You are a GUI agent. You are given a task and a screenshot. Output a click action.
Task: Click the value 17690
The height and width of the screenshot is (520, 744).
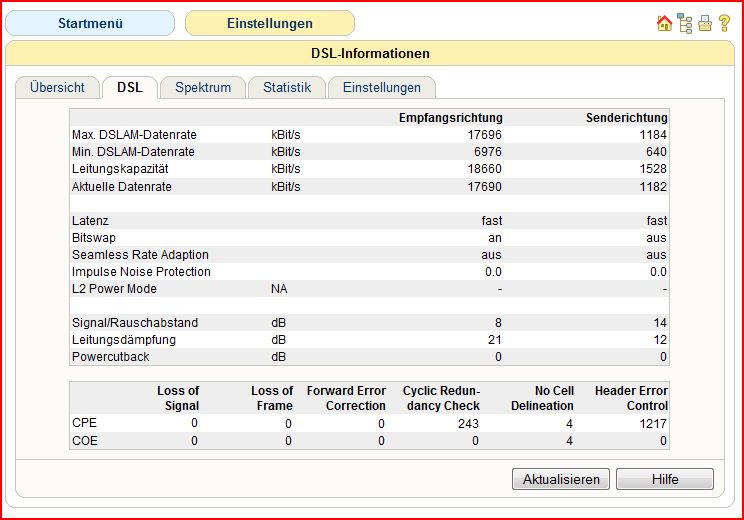pyautogui.click(x=484, y=186)
